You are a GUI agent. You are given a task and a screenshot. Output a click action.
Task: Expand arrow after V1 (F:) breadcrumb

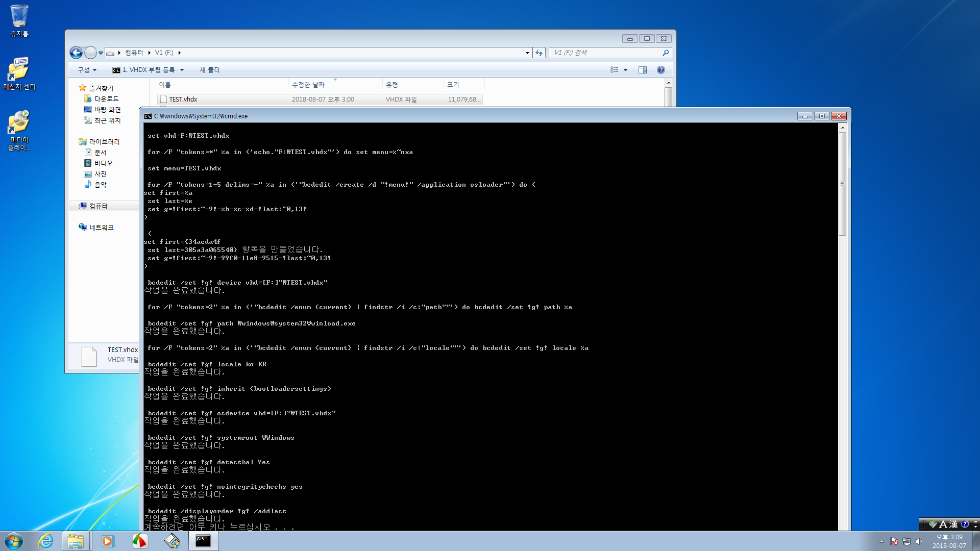(179, 53)
